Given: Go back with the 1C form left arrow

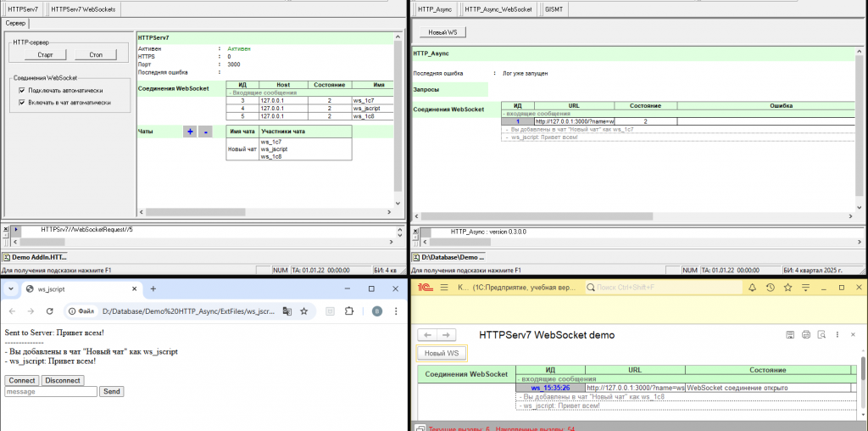Looking at the screenshot, I should [x=427, y=335].
